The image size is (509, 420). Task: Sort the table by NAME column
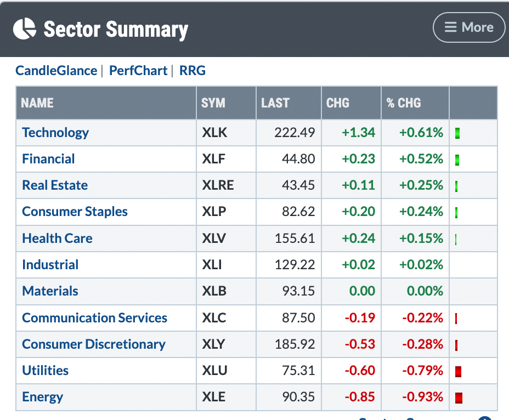(x=37, y=103)
